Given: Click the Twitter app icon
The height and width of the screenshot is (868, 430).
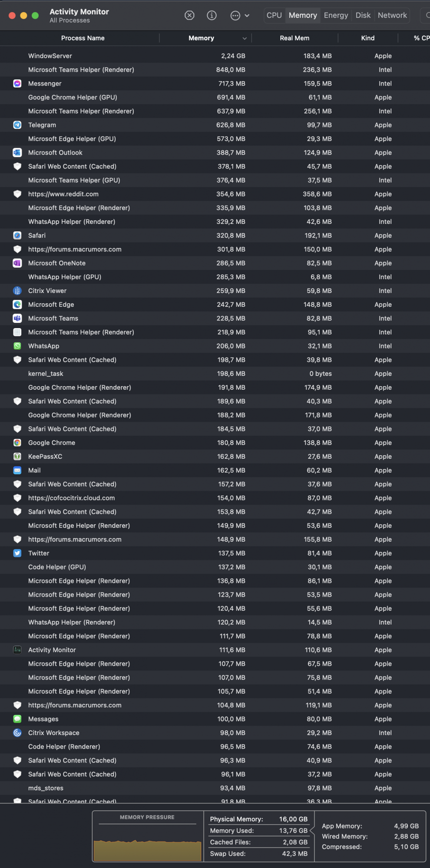Looking at the screenshot, I should (x=17, y=553).
